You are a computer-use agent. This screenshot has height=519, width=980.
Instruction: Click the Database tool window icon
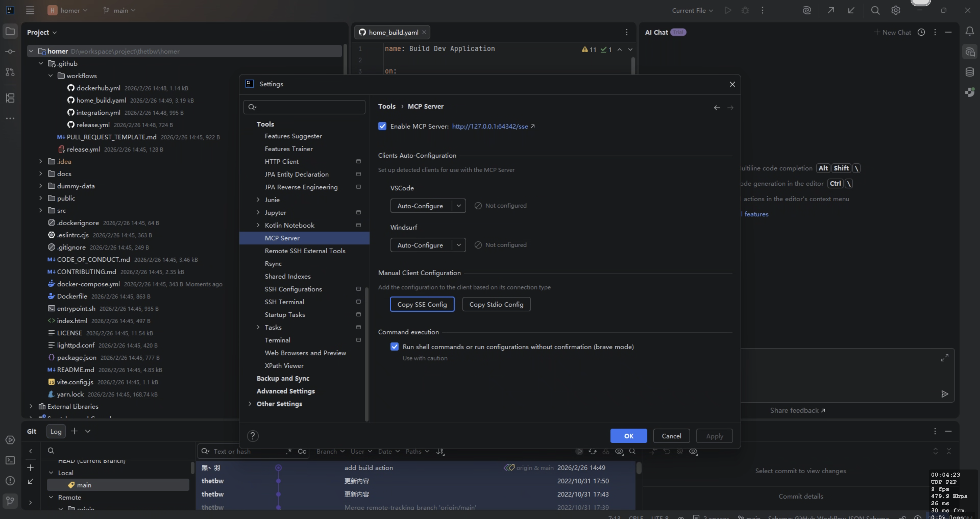point(969,71)
